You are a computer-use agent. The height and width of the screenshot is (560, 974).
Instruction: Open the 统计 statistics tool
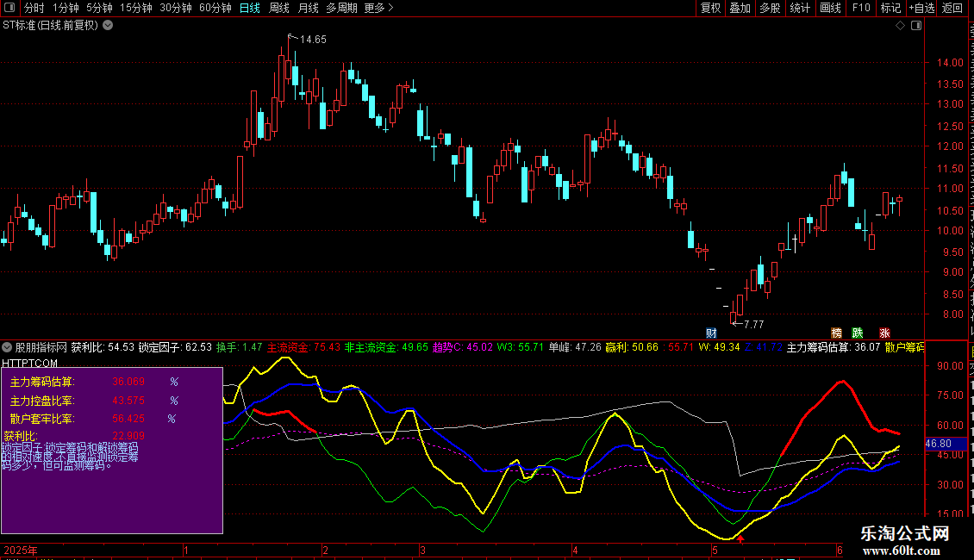click(x=799, y=8)
